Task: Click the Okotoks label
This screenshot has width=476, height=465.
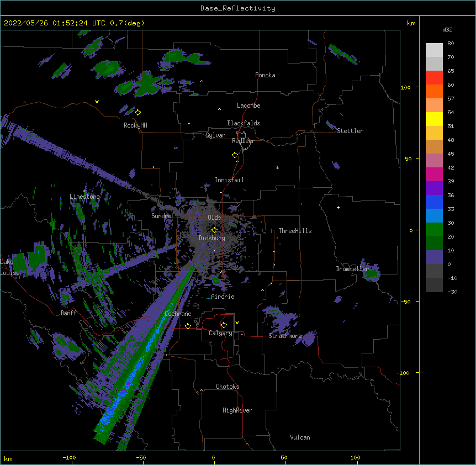Action: (228, 387)
